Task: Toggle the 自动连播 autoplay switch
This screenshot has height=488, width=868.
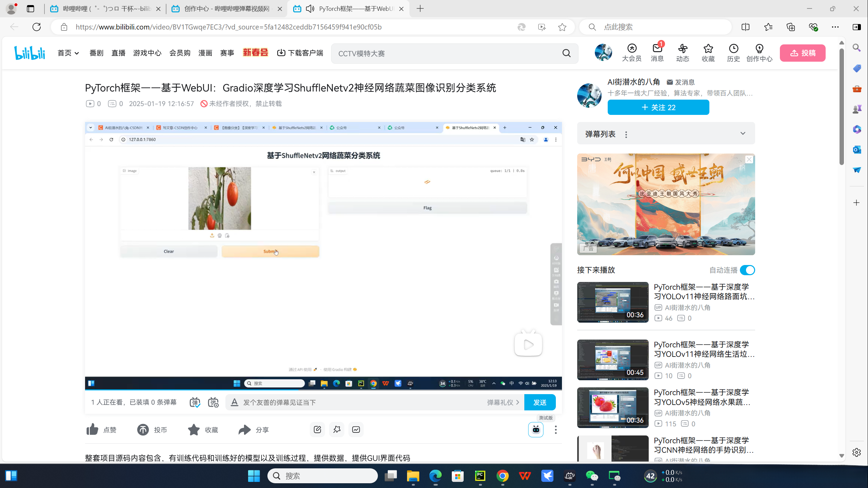Action: coord(747,270)
